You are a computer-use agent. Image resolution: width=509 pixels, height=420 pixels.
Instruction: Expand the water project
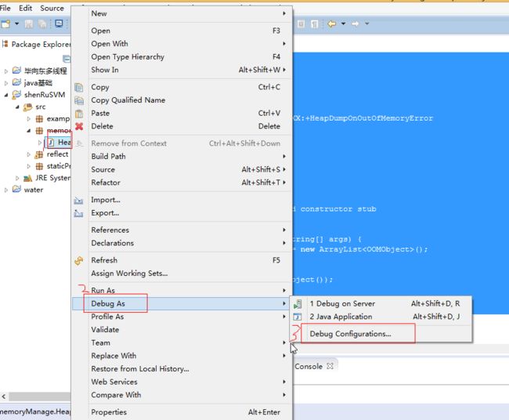(5, 190)
